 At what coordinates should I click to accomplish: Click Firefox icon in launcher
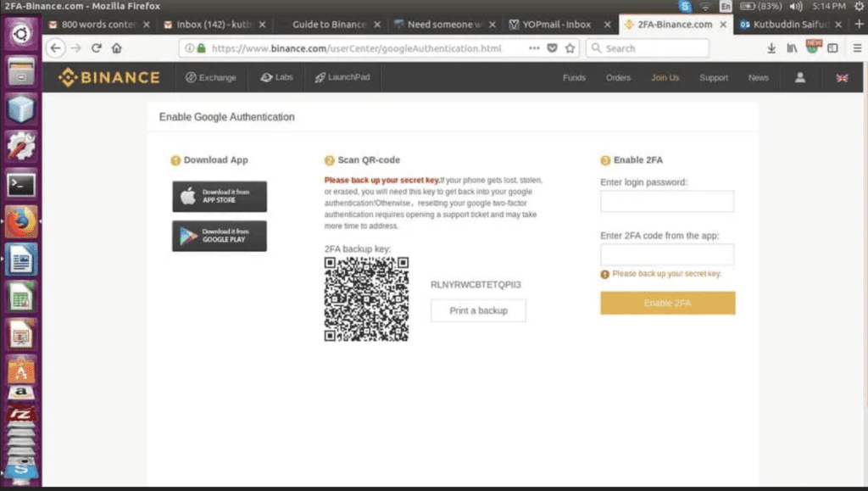tap(21, 222)
